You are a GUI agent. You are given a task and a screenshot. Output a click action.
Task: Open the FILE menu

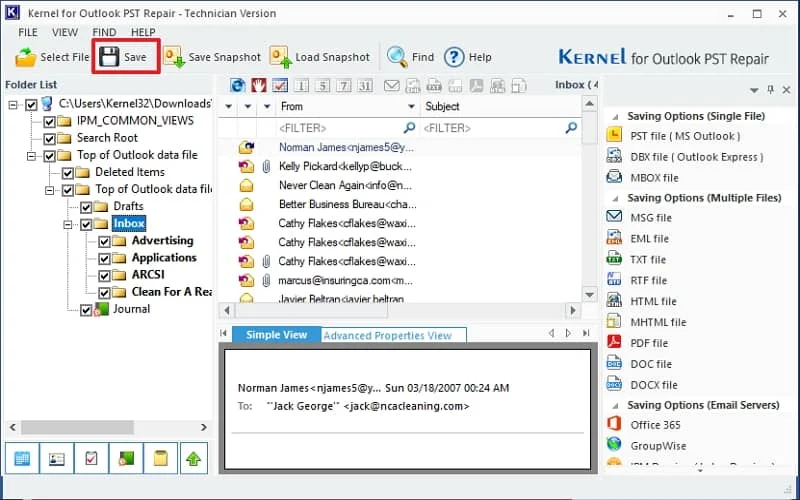click(28, 32)
